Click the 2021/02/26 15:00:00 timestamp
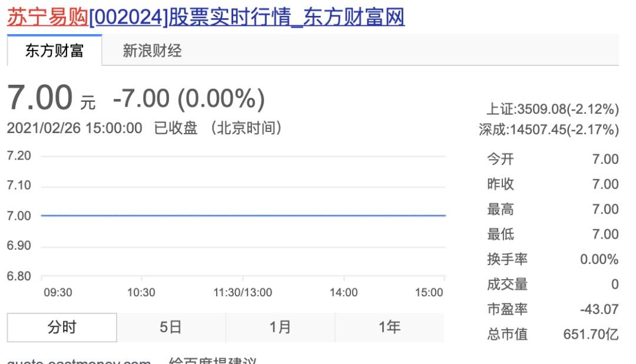 point(75,128)
